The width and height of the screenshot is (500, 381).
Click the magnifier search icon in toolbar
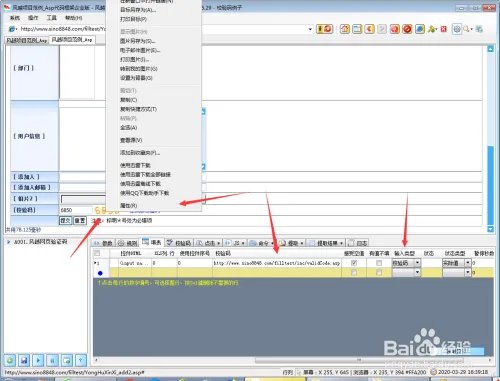(x=466, y=29)
